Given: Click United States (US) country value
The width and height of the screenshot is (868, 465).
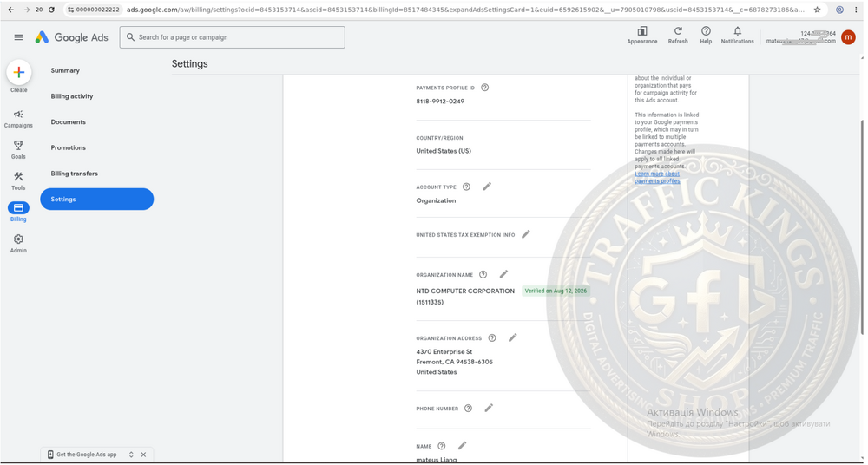Looking at the screenshot, I should (444, 151).
